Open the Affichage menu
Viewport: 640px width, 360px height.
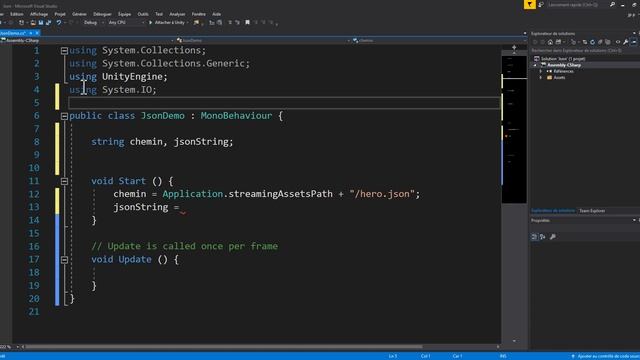click(x=39, y=14)
